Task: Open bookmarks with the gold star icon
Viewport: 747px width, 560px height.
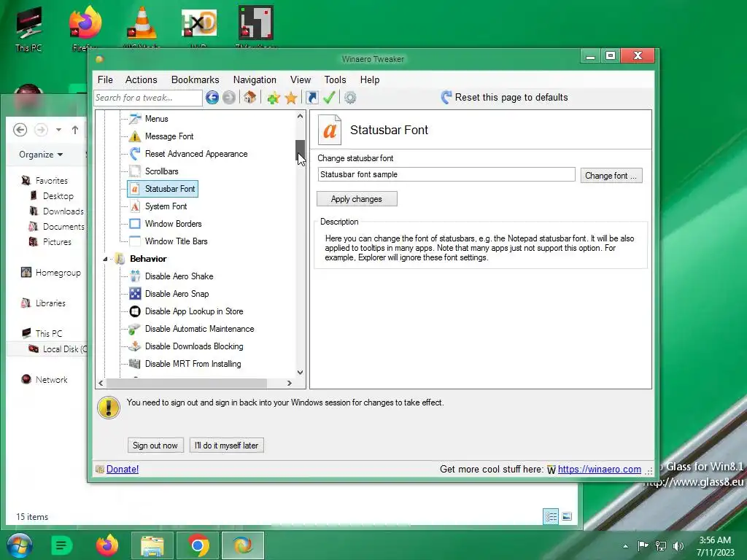Action: point(290,98)
